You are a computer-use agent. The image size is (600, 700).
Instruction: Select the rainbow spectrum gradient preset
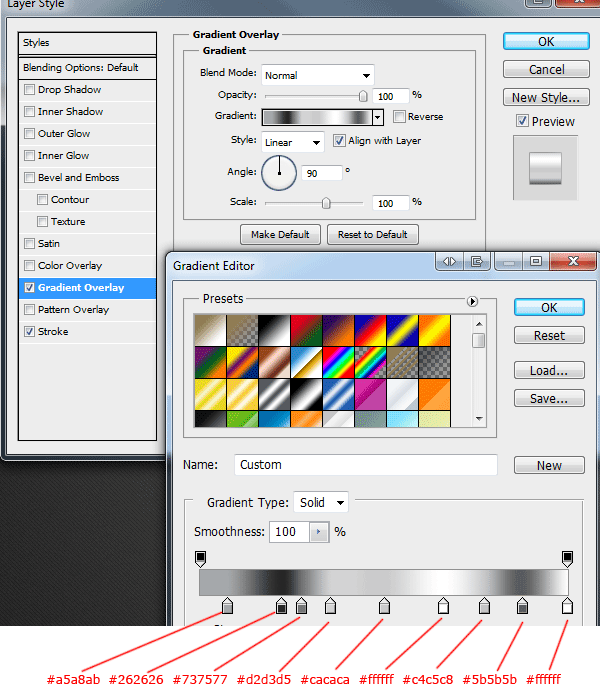point(338,362)
